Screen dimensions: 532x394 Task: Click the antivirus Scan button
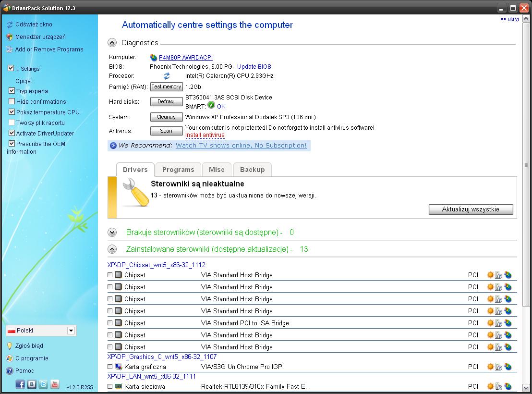166,131
